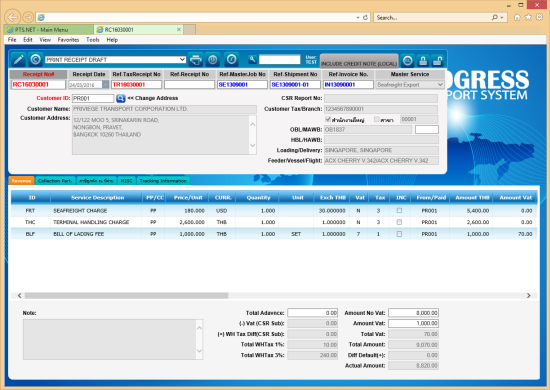Open the Help menu

pyautogui.click(x=112, y=40)
